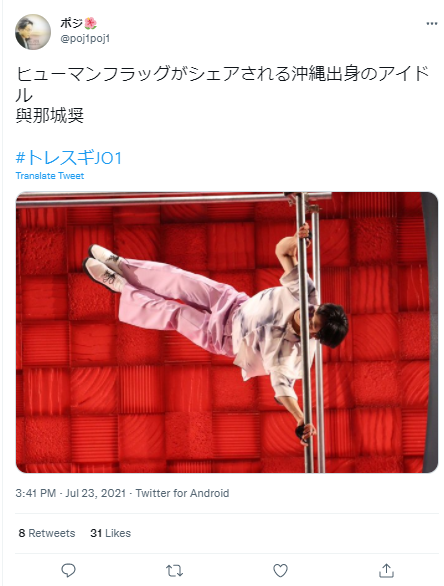Click the Twitter for Android source label
The height and width of the screenshot is (586, 444).
[182, 493]
